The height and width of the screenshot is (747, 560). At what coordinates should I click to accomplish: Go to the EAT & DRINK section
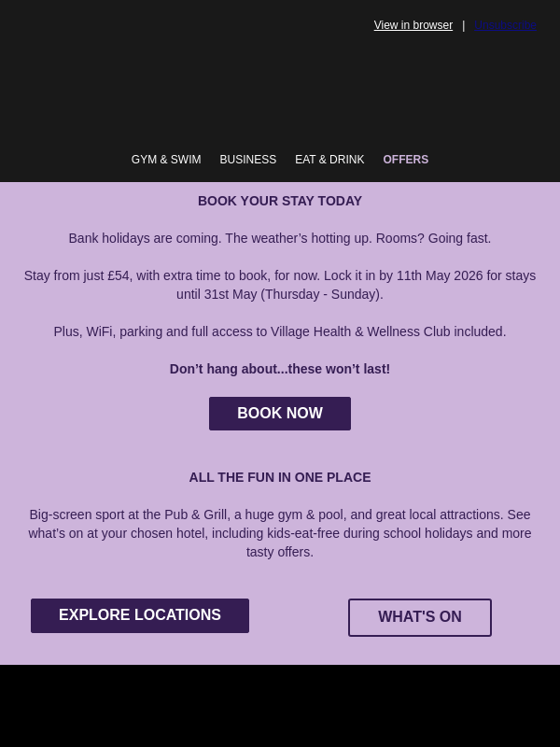click(x=329, y=160)
